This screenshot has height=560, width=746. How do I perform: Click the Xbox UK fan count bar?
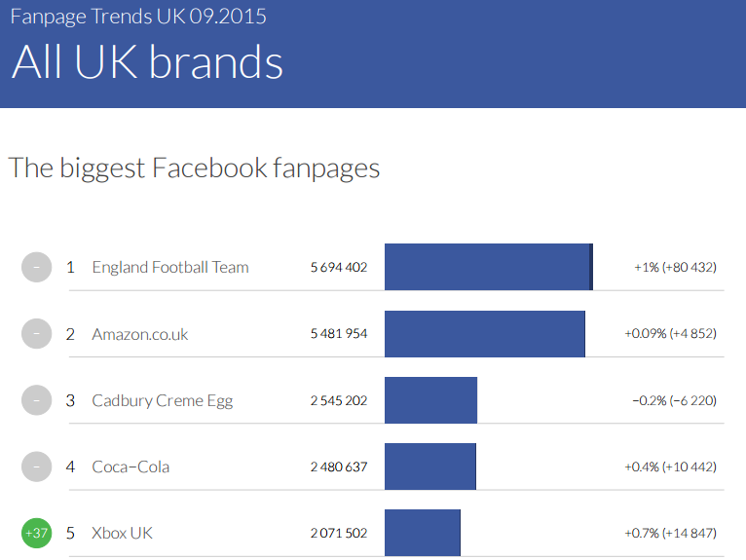point(422,533)
